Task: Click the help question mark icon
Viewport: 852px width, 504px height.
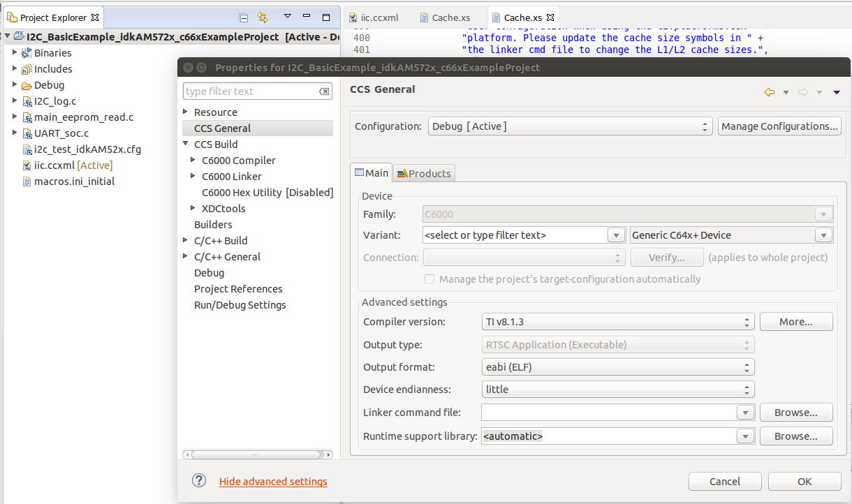Action: click(199, 480)
